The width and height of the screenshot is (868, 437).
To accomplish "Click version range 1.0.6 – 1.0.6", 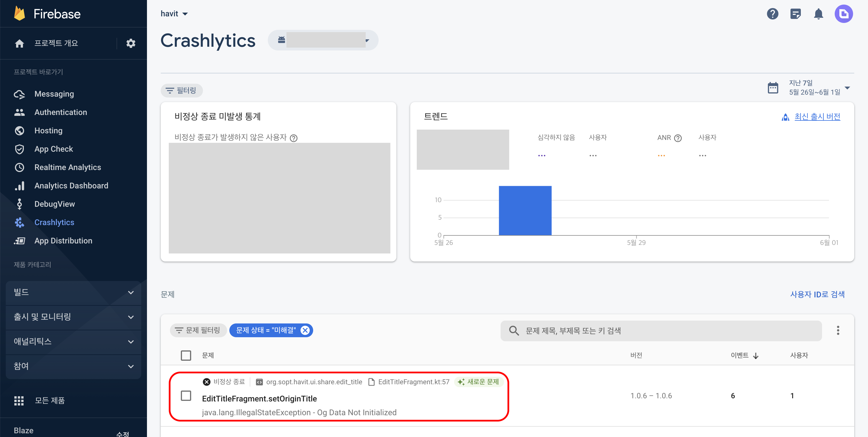I will [x=651, y=396].
